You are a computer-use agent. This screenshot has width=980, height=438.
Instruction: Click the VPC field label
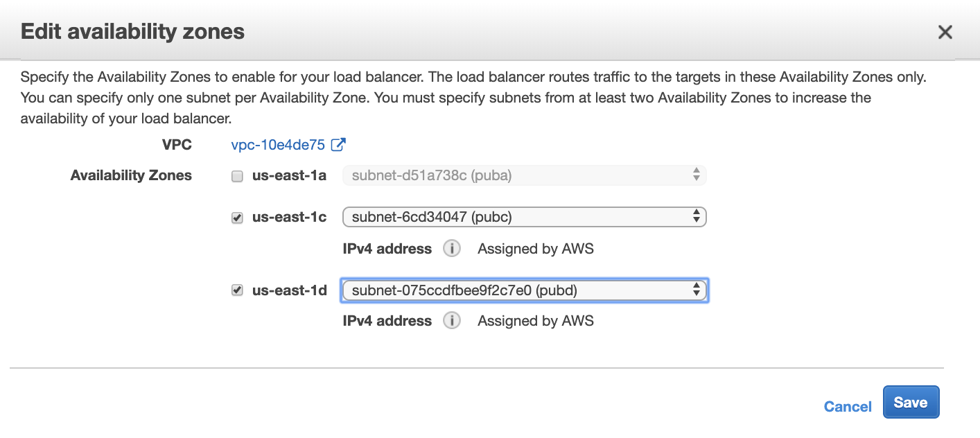click(176, 145)
